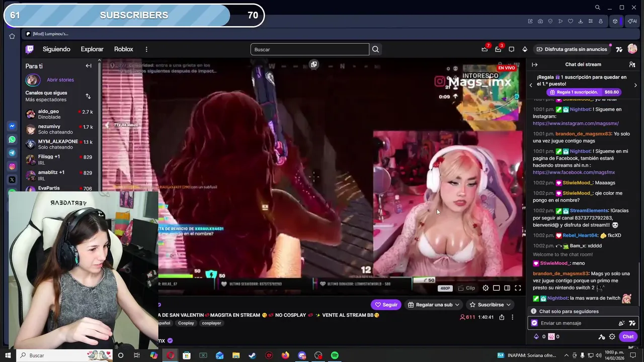Screen dimensions: 644x362
Task: Go to next gift leaderboard arrow
Action: tap(635, 85)
